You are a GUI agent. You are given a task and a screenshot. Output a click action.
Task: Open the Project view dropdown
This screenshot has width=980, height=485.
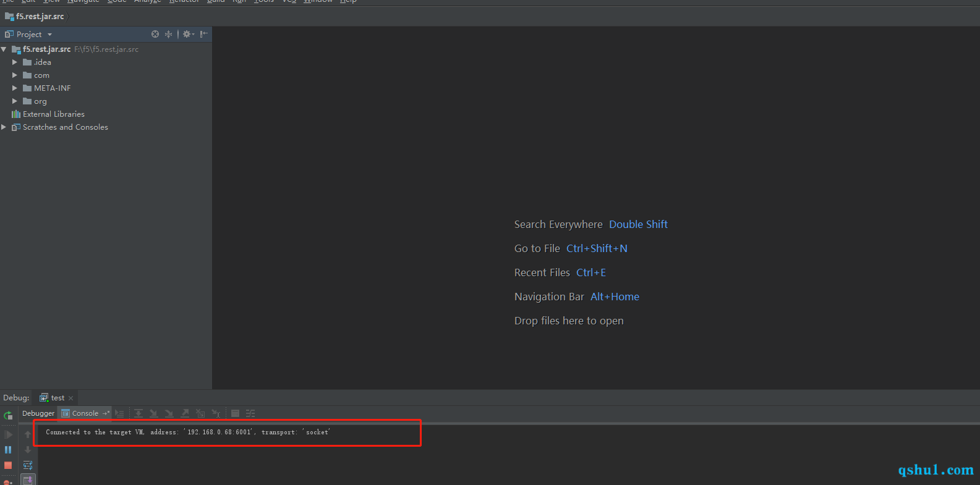(49, 35)
